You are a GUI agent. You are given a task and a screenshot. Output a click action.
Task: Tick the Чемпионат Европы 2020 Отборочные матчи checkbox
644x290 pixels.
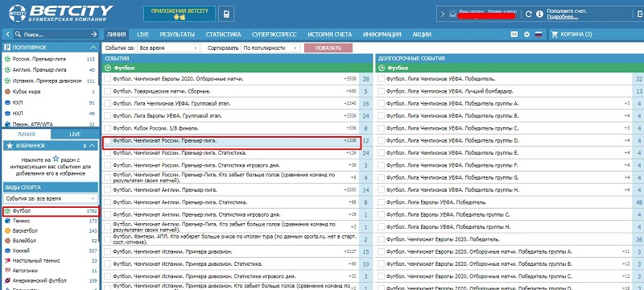click(x=108, y=79)
